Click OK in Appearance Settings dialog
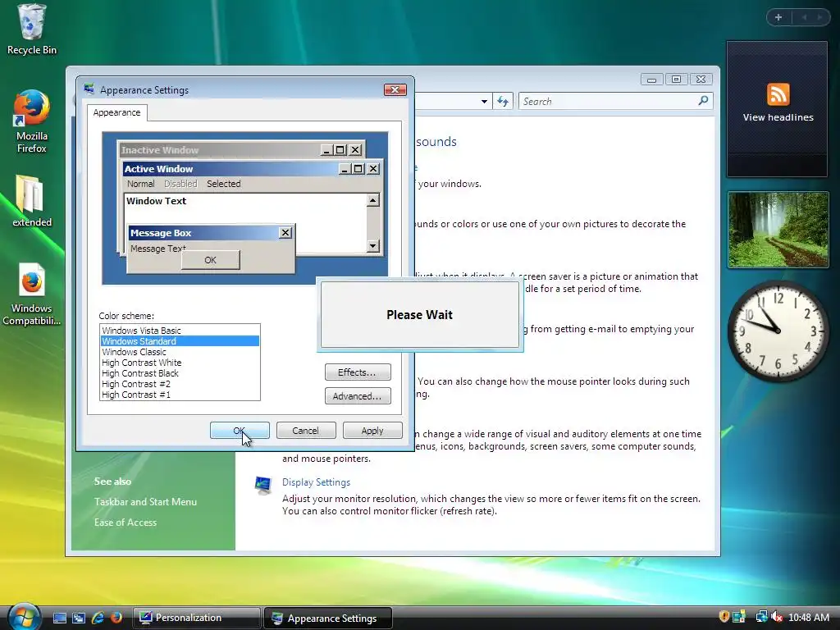840x630 pixels. tap(240, 430)
